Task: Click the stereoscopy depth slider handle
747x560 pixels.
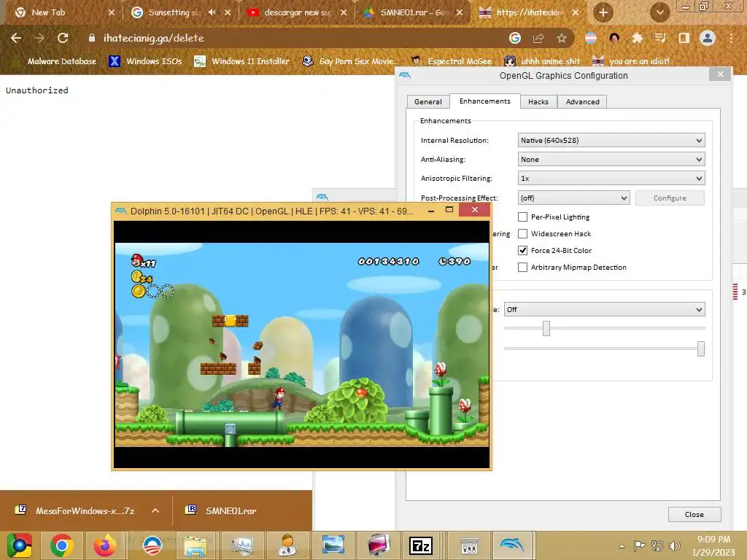Action: (546, 328)
